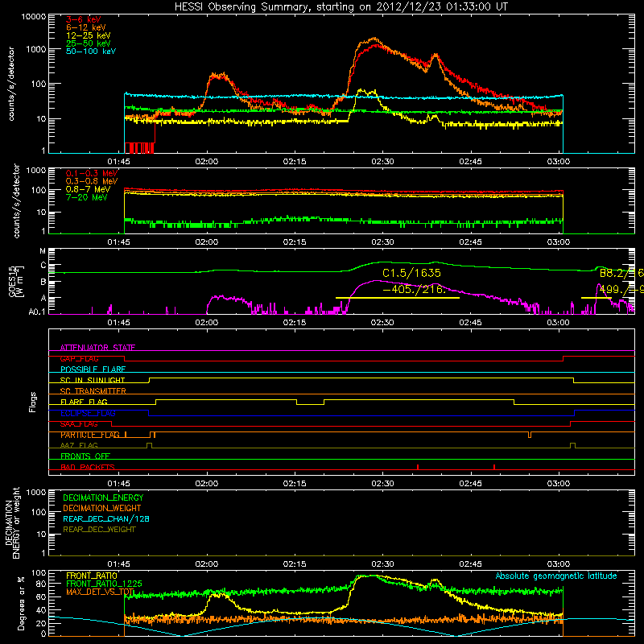Click the SAA_FLAG label
Screen dimensions: 644x644
coord(79,424)
